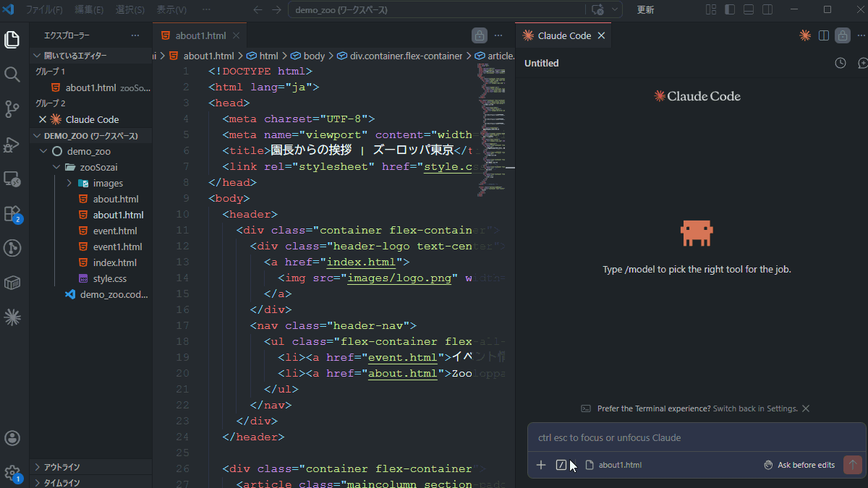Click the slash command icon
The height and width of the screenshot is (488, 868).
point(561,465)
